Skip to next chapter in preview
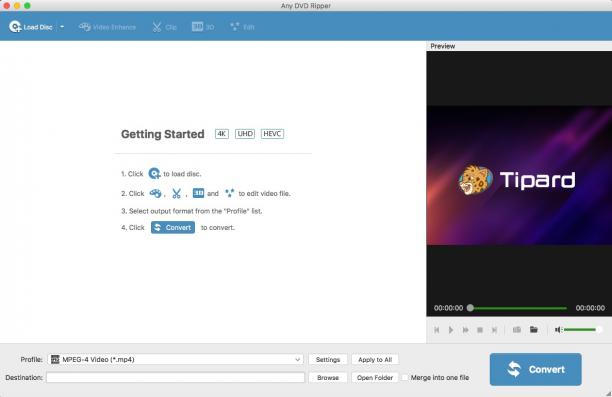 pyautogui.click(x=495, y=330)
